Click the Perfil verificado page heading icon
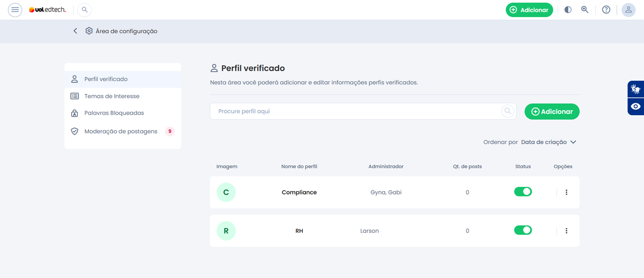This screenshot has width=644, height=278. [x=214, y=68]
